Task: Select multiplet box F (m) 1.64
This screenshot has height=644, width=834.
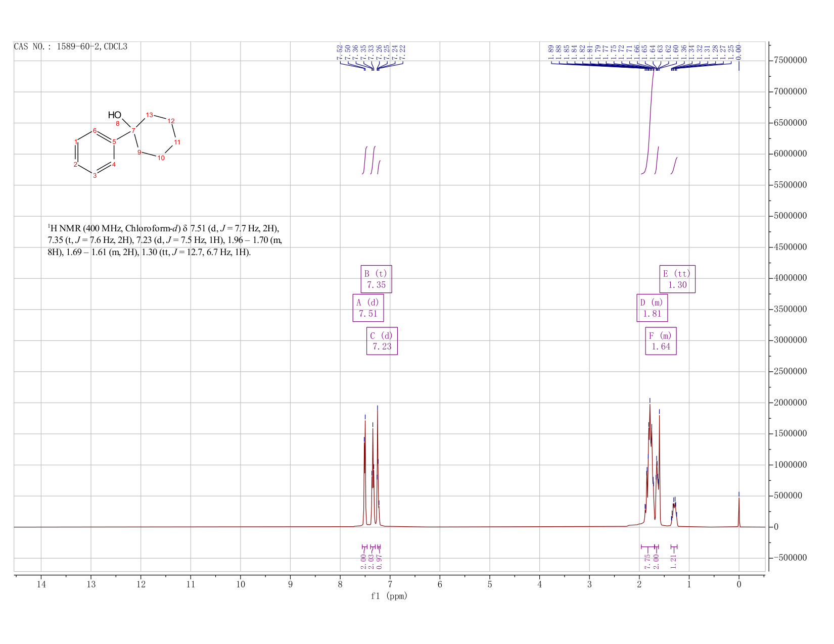Action: tap(661, 341)
